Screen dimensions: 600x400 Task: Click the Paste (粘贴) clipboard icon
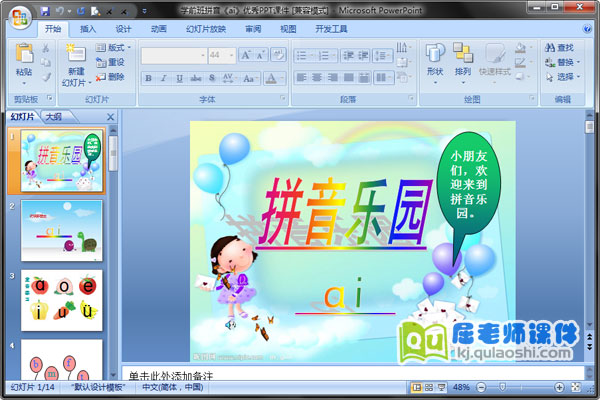(24, 53)
